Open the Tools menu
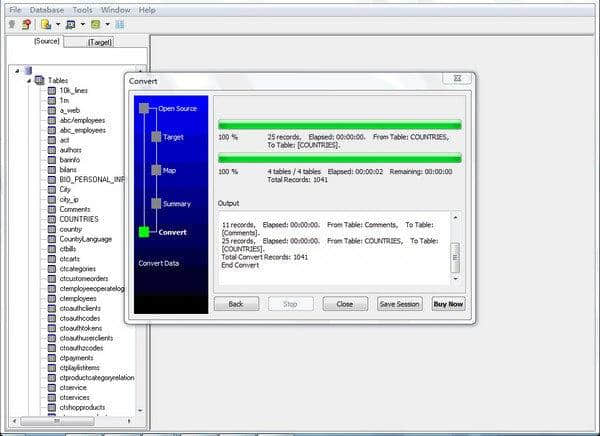600x436 pixels. click(82, 9)
